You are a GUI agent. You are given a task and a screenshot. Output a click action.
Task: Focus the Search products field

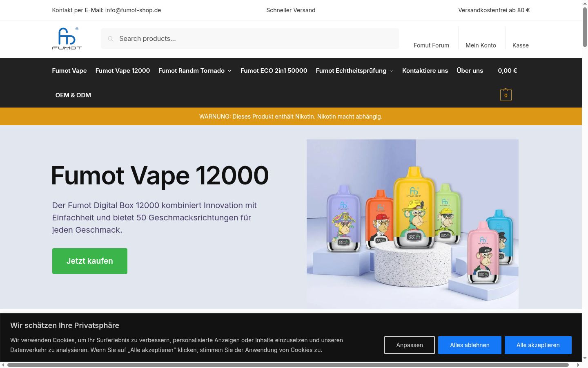250,38
